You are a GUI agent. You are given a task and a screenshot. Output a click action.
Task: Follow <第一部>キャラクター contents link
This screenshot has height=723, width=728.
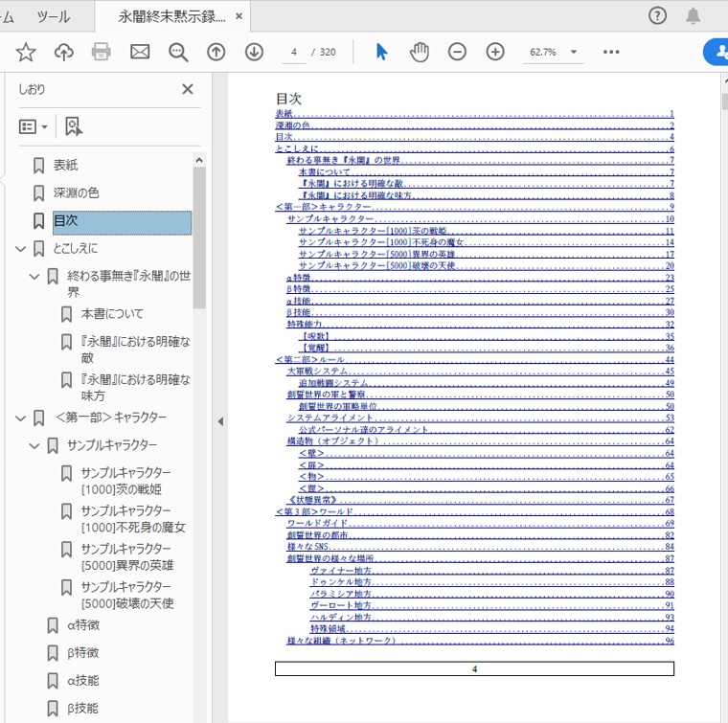coord(474,207)
